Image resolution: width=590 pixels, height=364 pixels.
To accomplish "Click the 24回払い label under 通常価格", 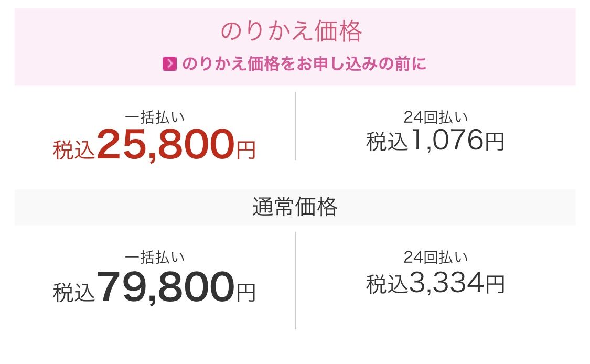I will point(435,257).
